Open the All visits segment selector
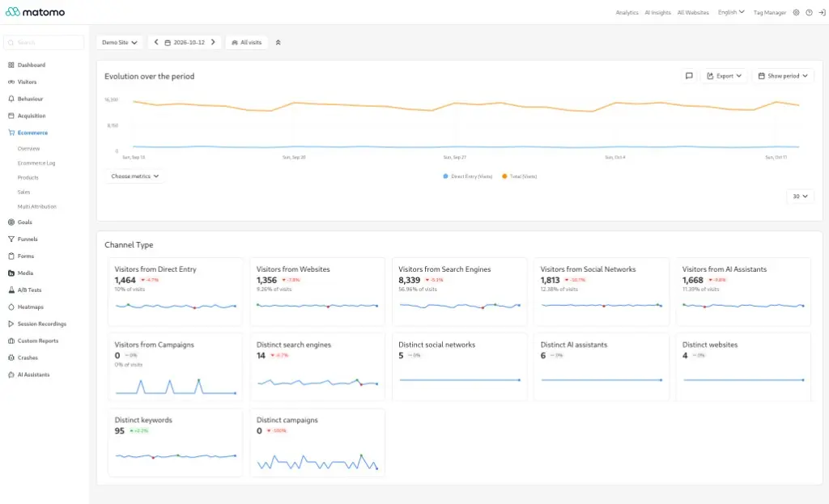829x504 pixels. coord(247,42)
